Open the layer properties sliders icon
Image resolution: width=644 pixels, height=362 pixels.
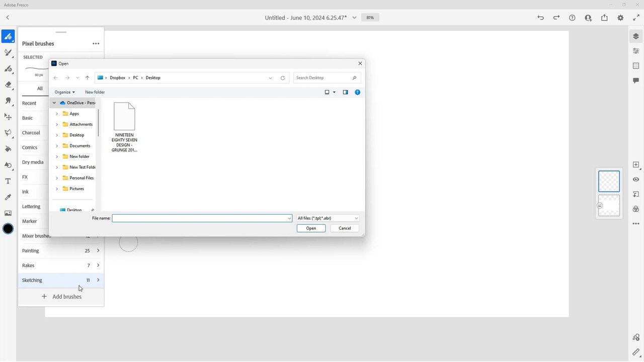pyautogui.click(x=636, y=51)
